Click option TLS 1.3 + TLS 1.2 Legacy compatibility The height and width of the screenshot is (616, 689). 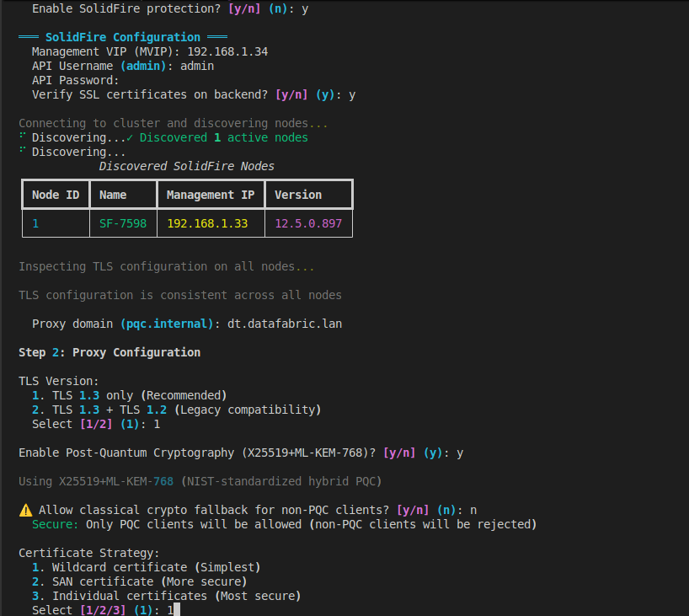click(x=177, y=410)
